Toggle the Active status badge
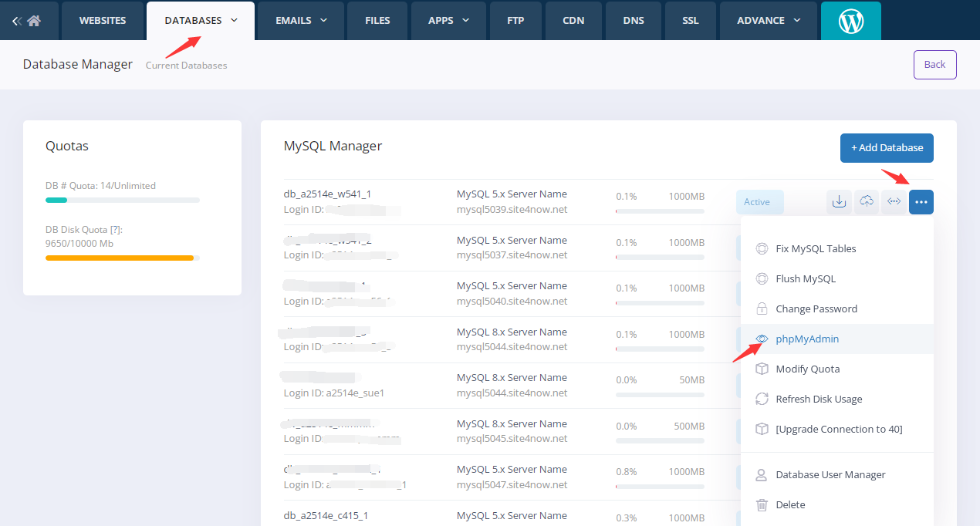The image size is (980, 526). click(x=759, y=201)
